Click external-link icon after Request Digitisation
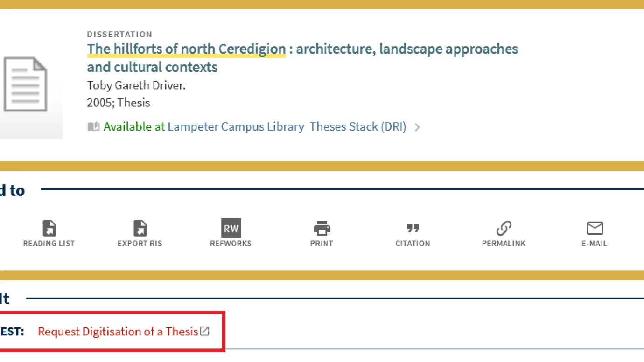The image size is (644, 362). [204, 331]
